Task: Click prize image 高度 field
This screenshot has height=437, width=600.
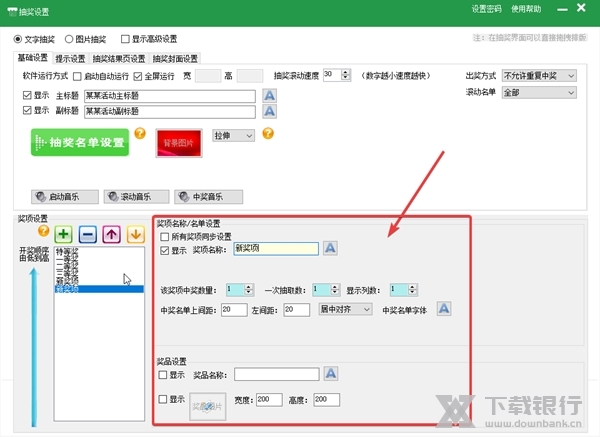Action: (326, 399)
